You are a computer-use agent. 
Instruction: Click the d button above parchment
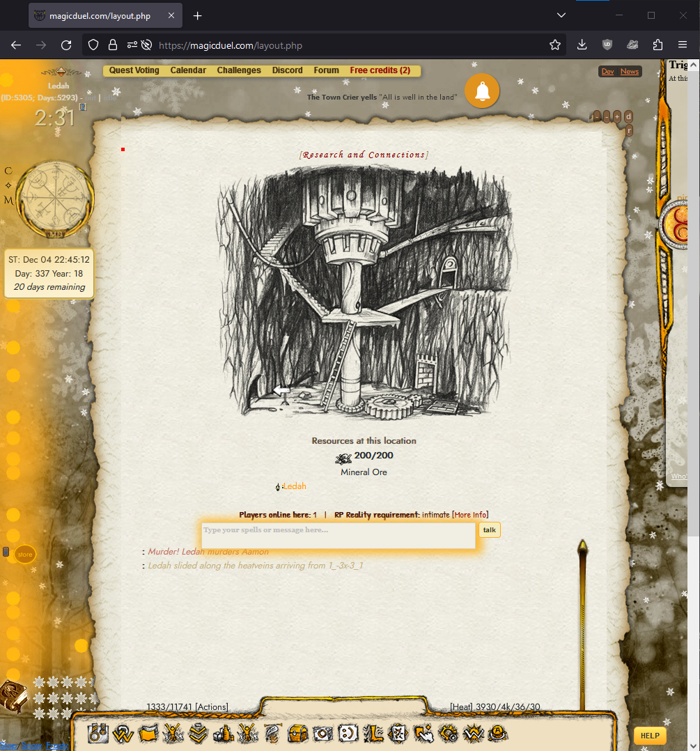pyautogui.click(x=629, y=116)
